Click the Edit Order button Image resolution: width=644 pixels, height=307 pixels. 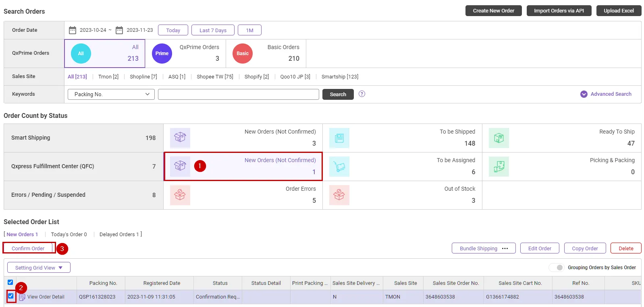point(540,248)
